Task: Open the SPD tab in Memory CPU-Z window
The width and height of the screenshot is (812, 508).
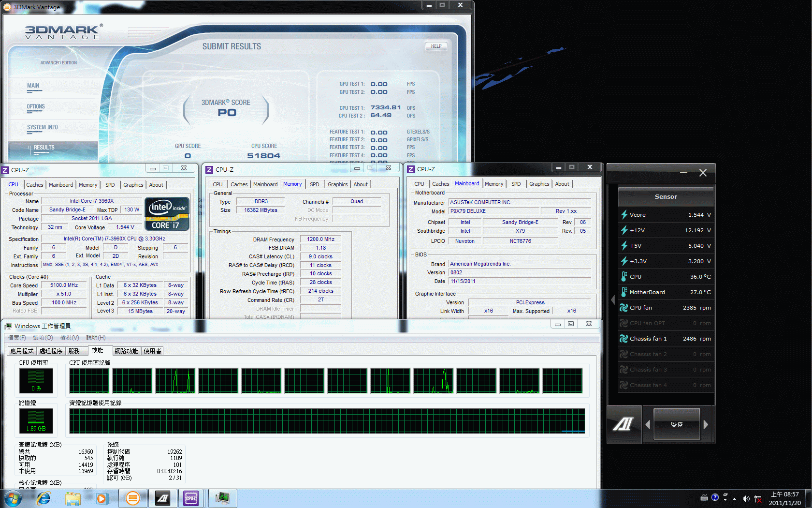Action: pyautogui.click(x=314, y=184)
